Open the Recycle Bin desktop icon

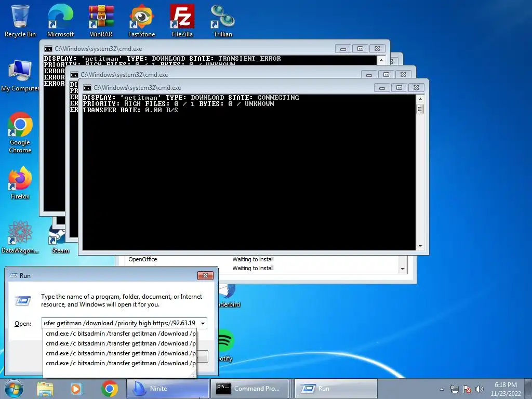tap(20, 20)
